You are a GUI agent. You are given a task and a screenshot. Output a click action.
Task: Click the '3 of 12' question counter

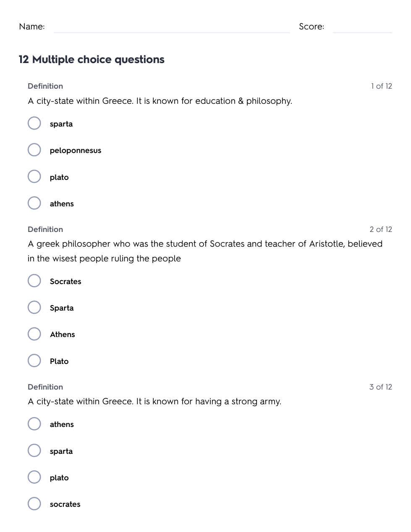point(380,387)
